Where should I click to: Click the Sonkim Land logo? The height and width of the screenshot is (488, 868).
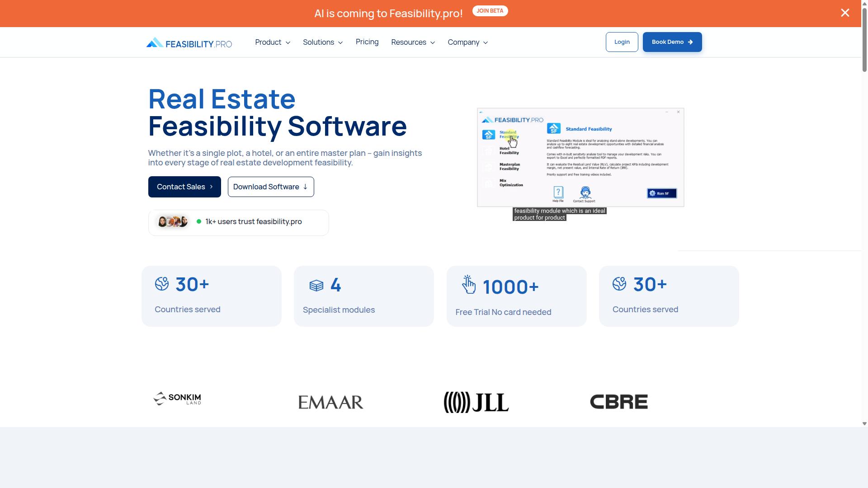177,399
